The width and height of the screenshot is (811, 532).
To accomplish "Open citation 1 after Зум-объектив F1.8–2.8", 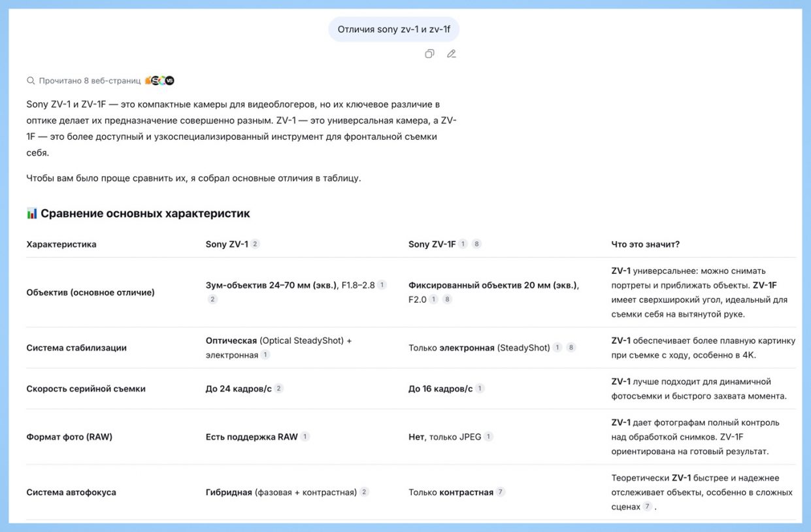I will 382,285.
